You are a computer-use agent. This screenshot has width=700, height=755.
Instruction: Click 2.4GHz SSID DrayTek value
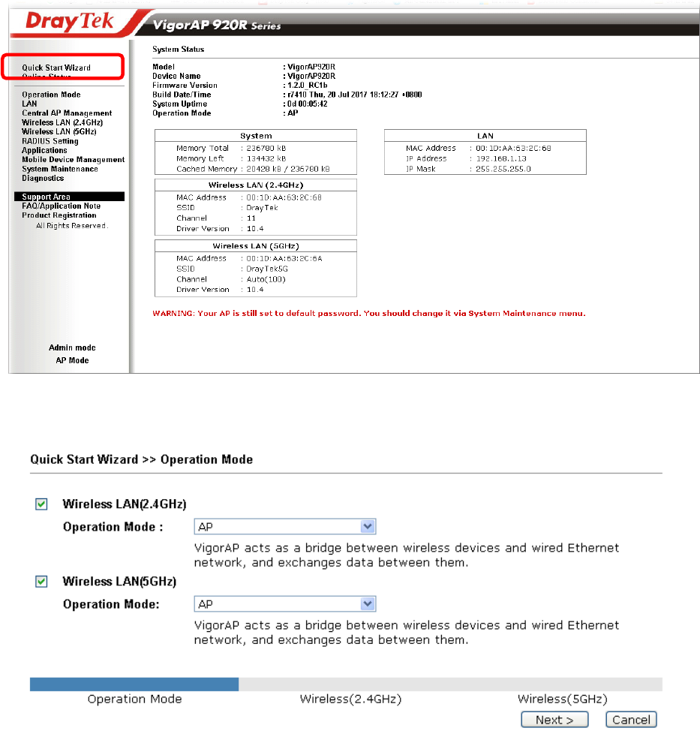pos(262,208)
